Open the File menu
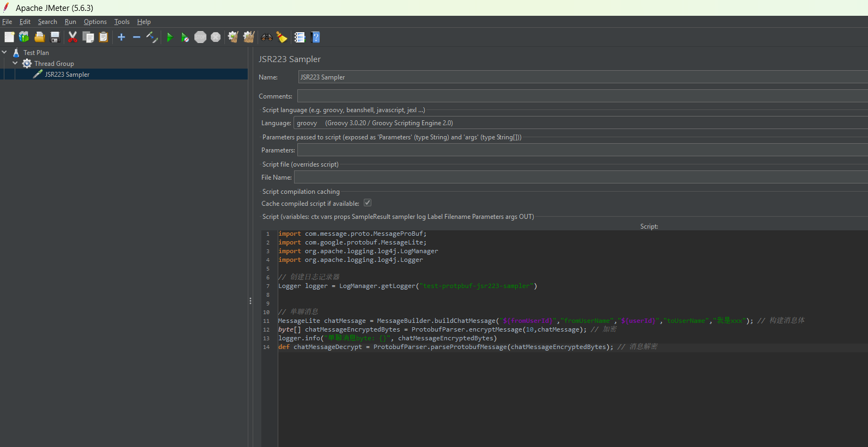Image resolution: width=868 pixels, height=447 pixels. [7, 22]
